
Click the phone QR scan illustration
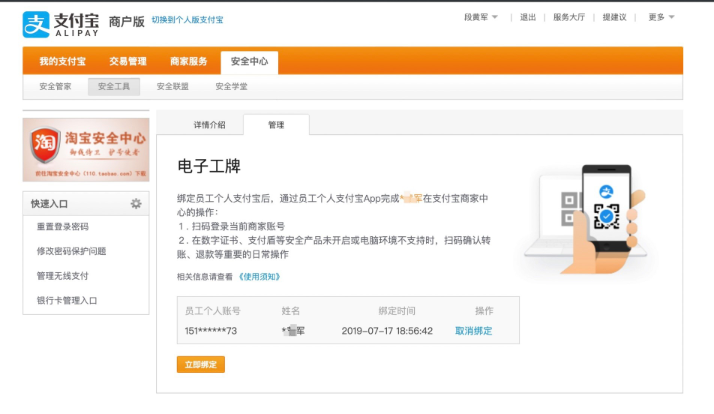click(586, 220)
